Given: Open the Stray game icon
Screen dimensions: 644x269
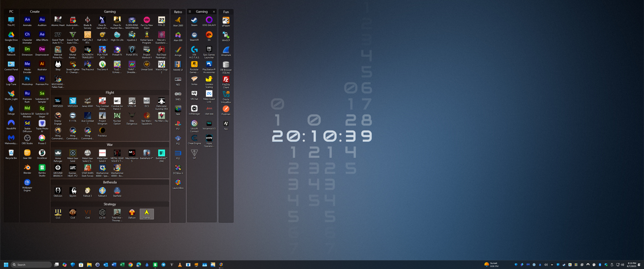Looking at the screenshot, I should tap(58, 66).
